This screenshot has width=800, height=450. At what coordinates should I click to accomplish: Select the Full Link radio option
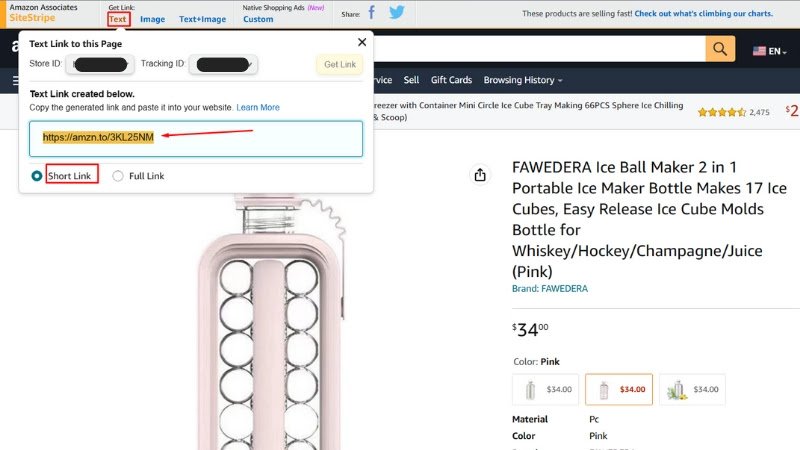coord(118,176)
